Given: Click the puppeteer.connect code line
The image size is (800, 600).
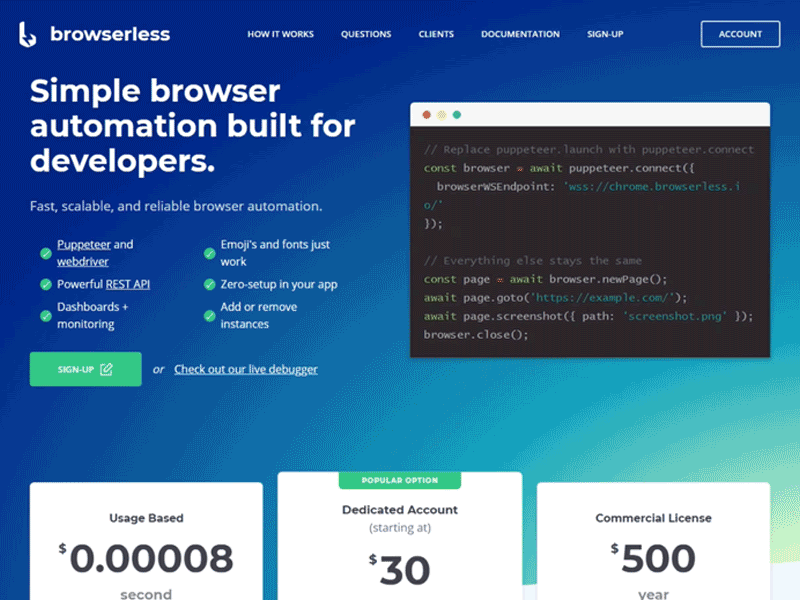Looking at the screenshot, I should pos(559,168).
